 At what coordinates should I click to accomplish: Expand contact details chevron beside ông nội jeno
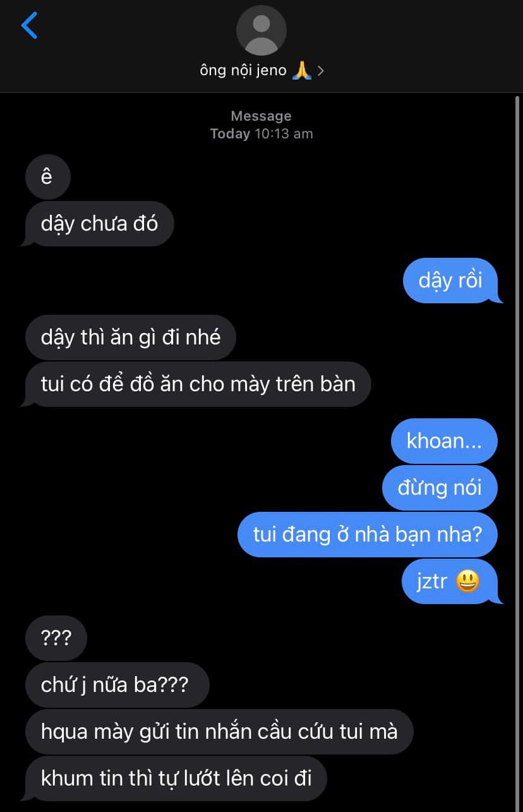pos(320,71)
